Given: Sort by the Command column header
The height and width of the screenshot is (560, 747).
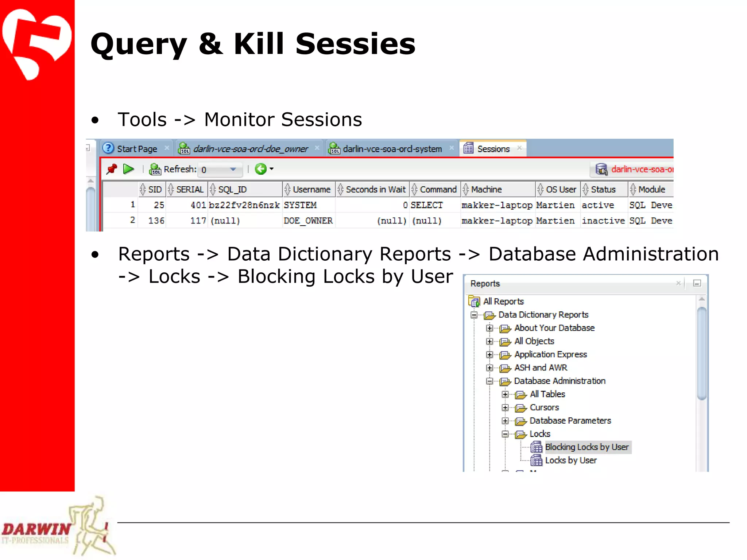Looking at the screenshot, I should [x=435, y=190].
